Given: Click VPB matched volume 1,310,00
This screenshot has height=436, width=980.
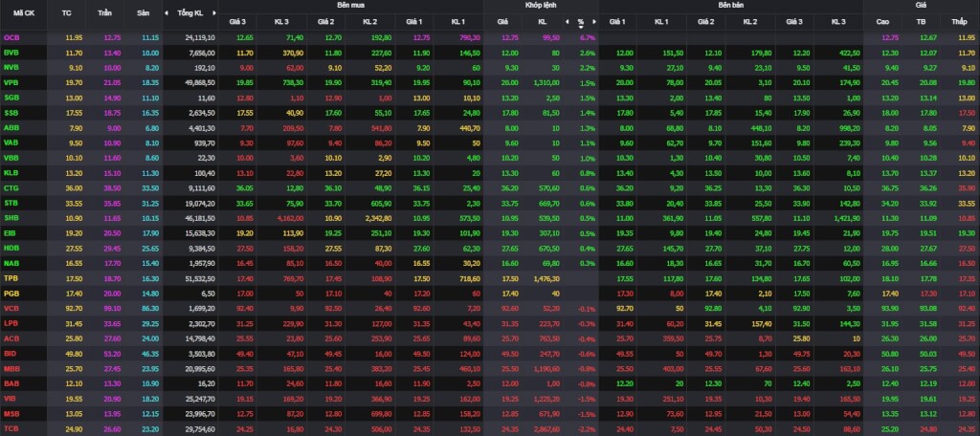Looking at the screenshot, I should tap(546, 82).
